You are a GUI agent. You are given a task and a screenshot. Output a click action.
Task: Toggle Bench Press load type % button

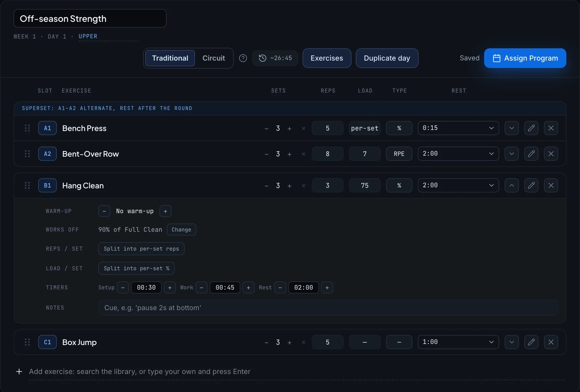(399, 128)
